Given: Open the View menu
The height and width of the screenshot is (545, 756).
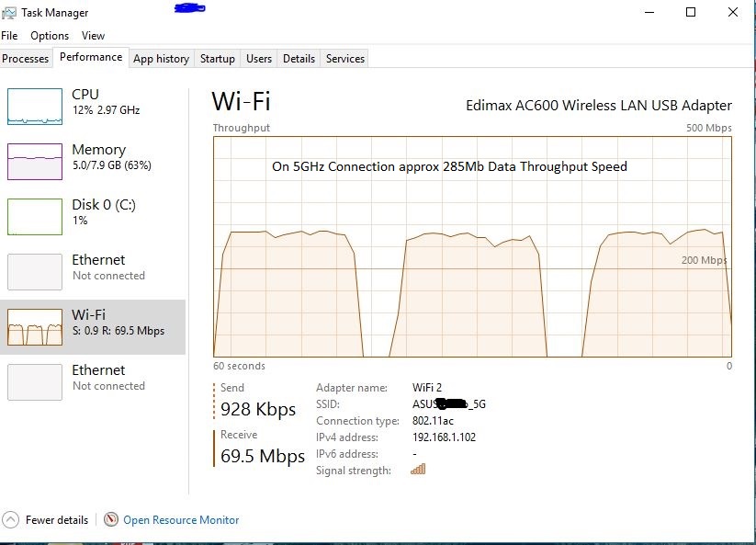Looking at the screenshot, I should (93, 35).
